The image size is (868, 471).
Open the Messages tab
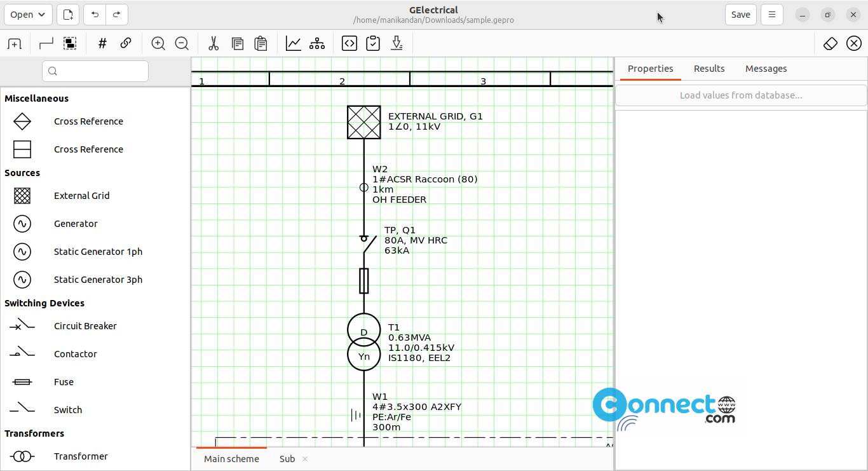click(766, 69)
